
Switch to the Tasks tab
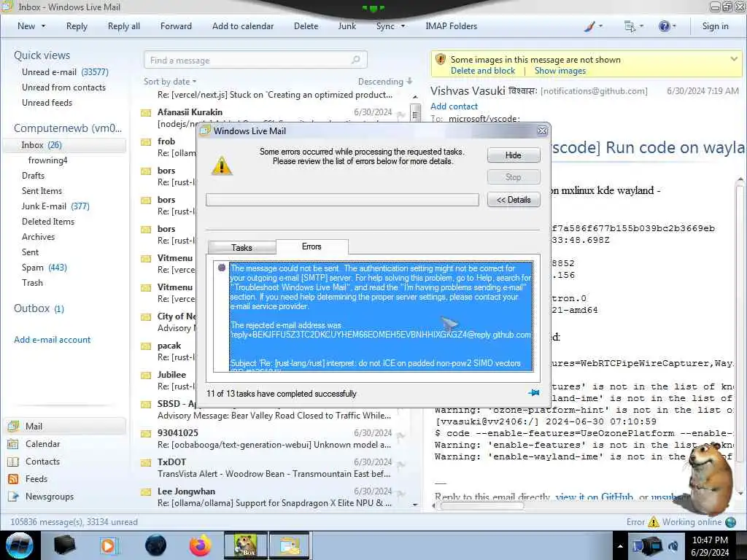coord(241,248)
